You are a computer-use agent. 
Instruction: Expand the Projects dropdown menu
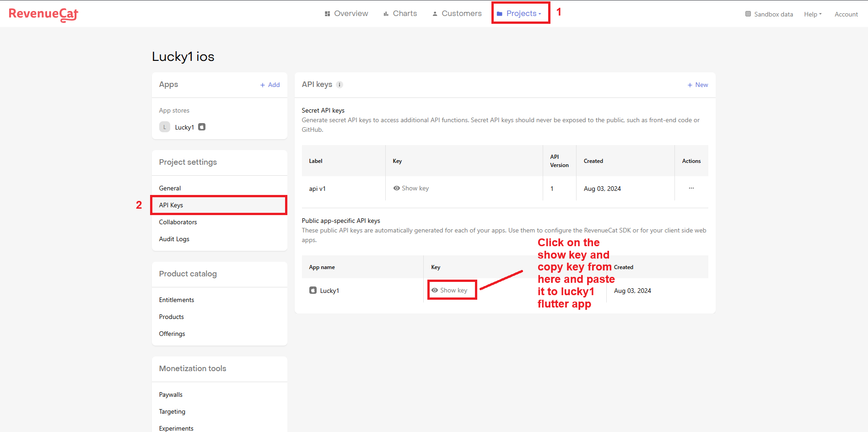[x=520, y=13]
